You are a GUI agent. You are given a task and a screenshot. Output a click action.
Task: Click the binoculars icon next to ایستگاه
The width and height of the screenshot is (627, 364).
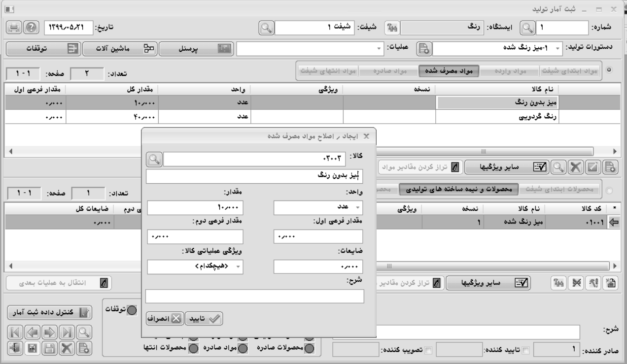[389, 28]
